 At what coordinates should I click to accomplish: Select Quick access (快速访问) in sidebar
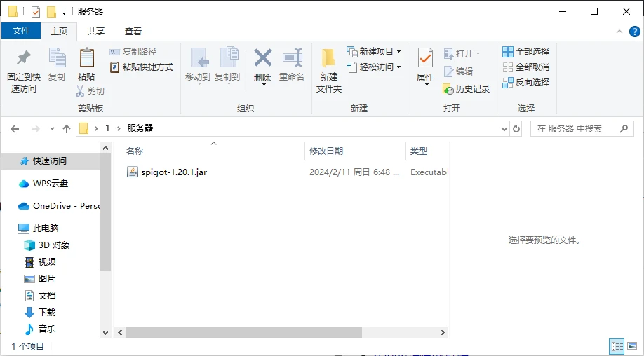point(51,161)
